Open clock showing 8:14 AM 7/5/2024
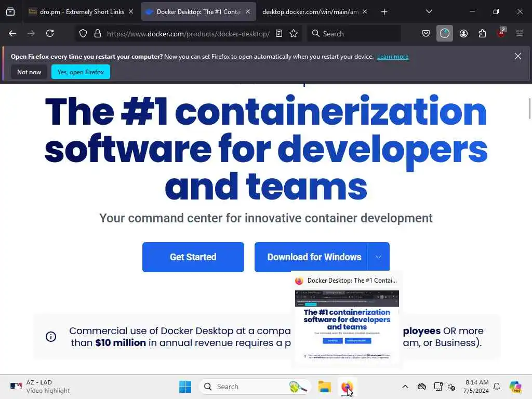Image resolution: width=532 pixels, height=399 pixels. (x=476, y=387)
